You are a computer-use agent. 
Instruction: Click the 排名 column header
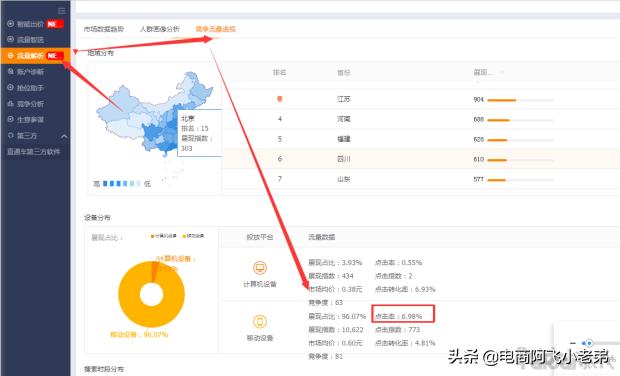[280, 72]
